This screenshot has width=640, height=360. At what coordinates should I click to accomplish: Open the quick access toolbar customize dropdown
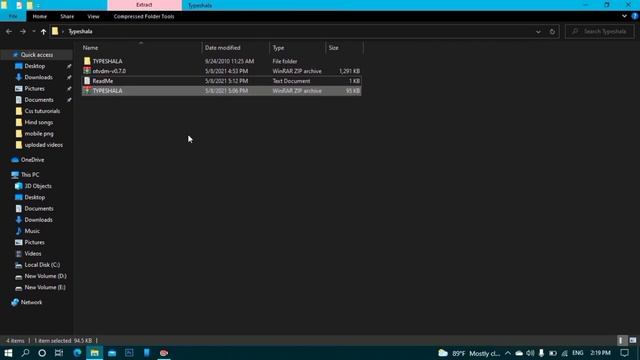coord(38,5)
